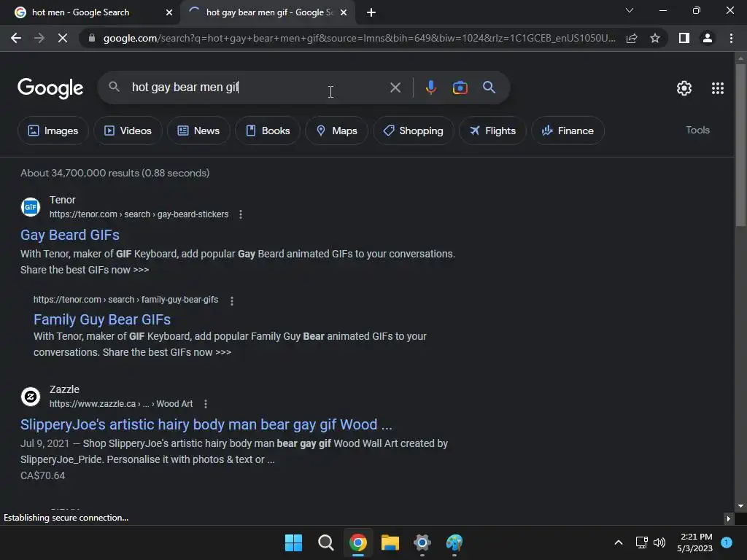Open the gear app on taskbar
The width and height of the screenshot is (747, 560).
(x=422, y=542)
